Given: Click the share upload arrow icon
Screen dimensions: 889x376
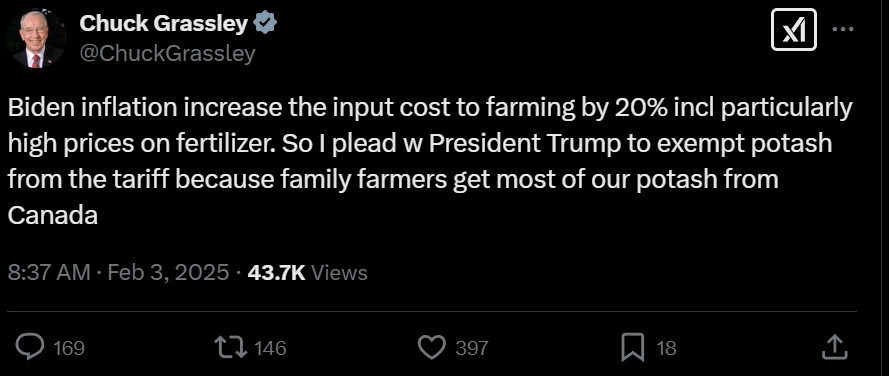Looking at the screenshot, I should coord(835,347).
